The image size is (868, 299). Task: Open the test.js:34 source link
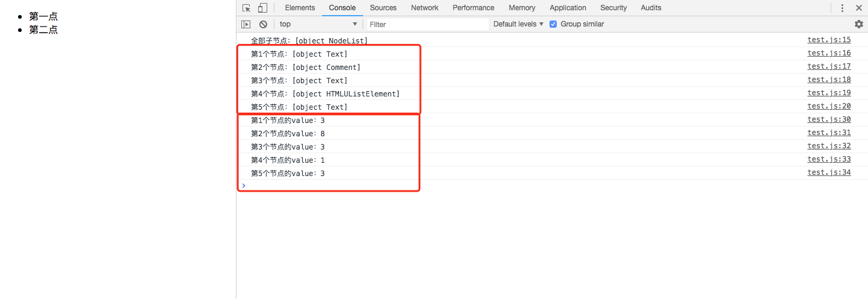tap(829, 172)
